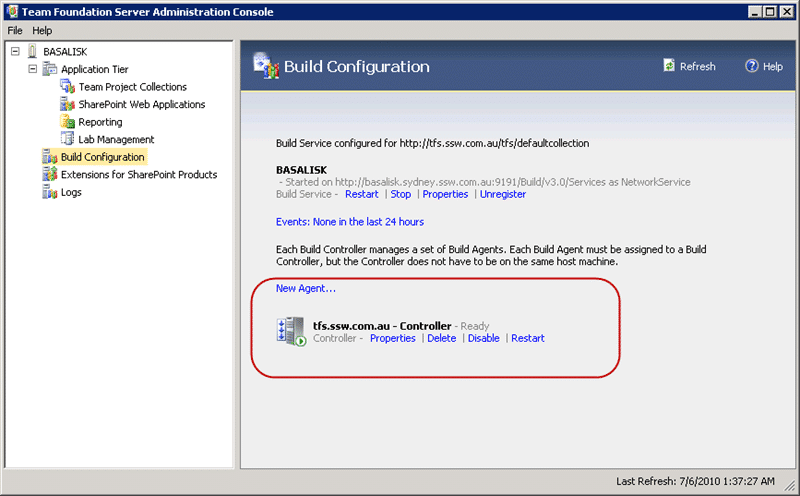The width and height of the screenshot is (800, 496).
Task: Click the Last Refresh timestamp text
Action: (695, 481)
